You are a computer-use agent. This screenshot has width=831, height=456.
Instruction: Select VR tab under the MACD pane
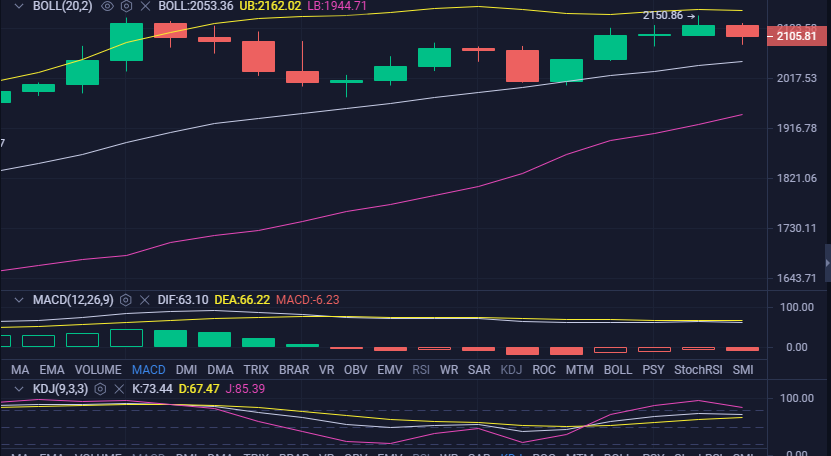pyautogui.click(x=326, y=370)
